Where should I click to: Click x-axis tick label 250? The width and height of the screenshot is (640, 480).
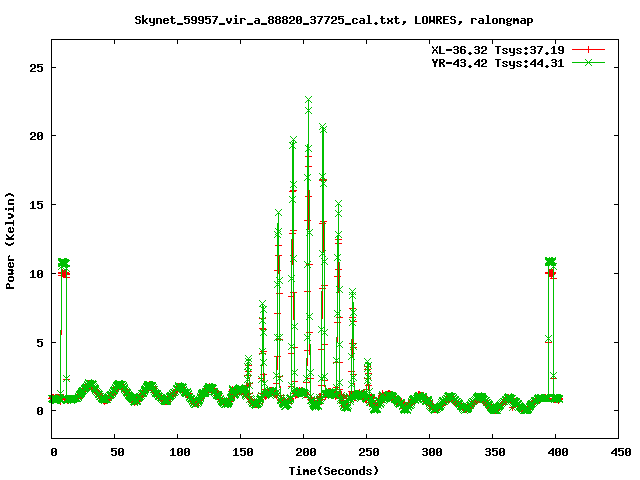[x=369, y=452]
